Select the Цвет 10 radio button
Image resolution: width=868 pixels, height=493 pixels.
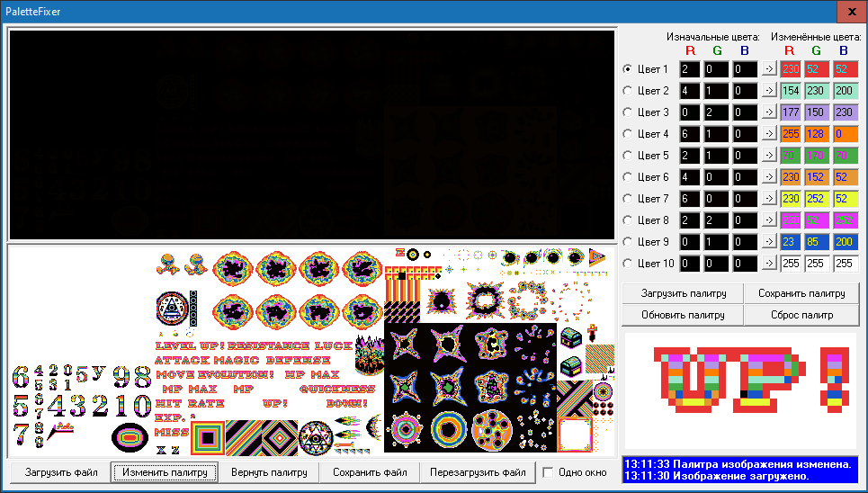(x=627, y=264)
